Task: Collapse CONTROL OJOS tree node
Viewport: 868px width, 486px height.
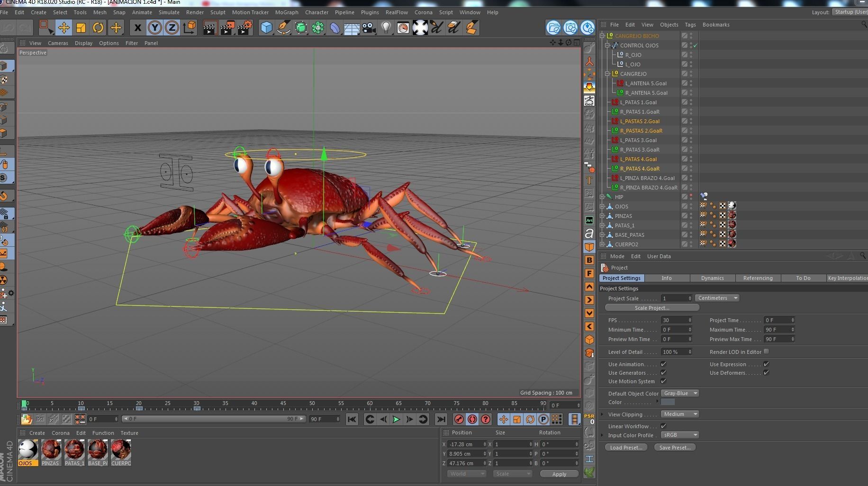Action: pyautogui.click(x=607, y=45)
